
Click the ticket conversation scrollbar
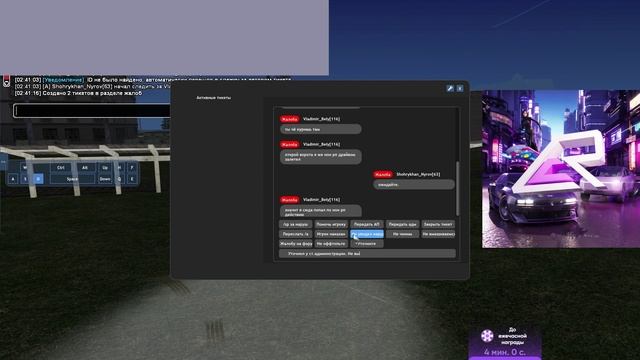pos(458,188)
